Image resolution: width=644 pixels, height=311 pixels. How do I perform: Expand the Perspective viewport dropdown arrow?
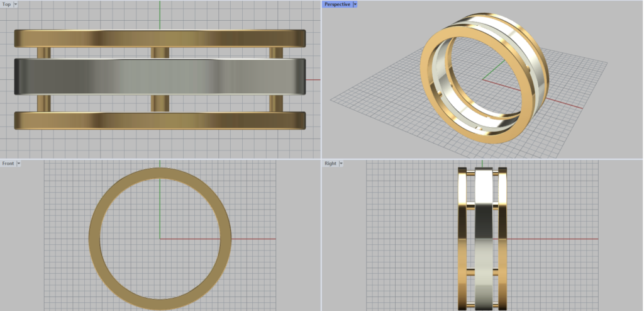click(355, 4)
